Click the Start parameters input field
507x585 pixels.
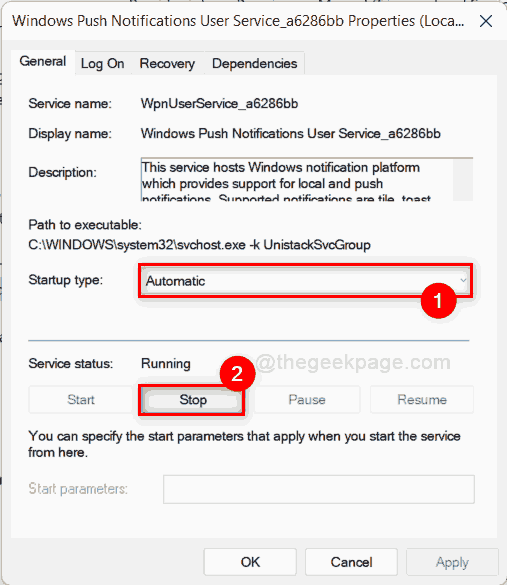pos(319,489)
